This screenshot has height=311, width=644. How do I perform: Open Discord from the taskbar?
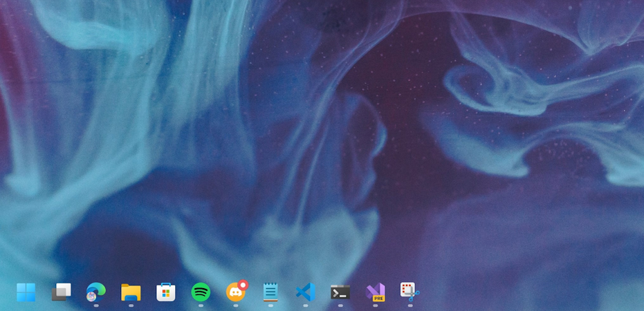236,292
